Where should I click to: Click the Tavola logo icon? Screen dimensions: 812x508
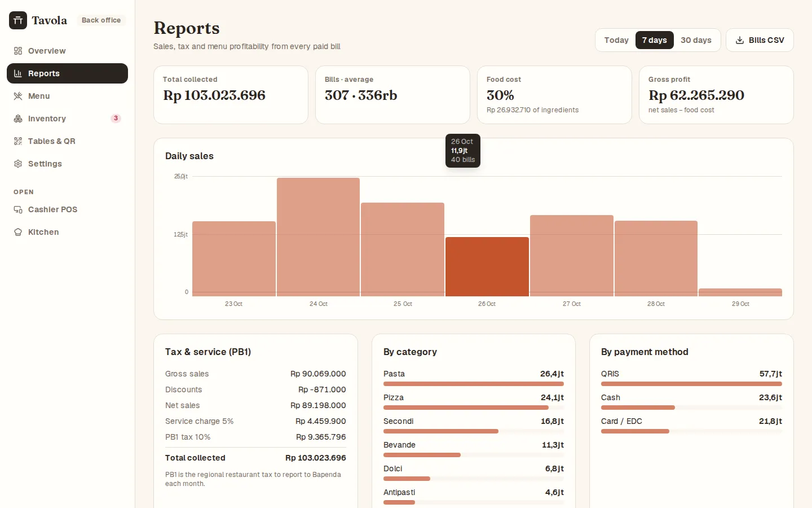coord(18,20)
